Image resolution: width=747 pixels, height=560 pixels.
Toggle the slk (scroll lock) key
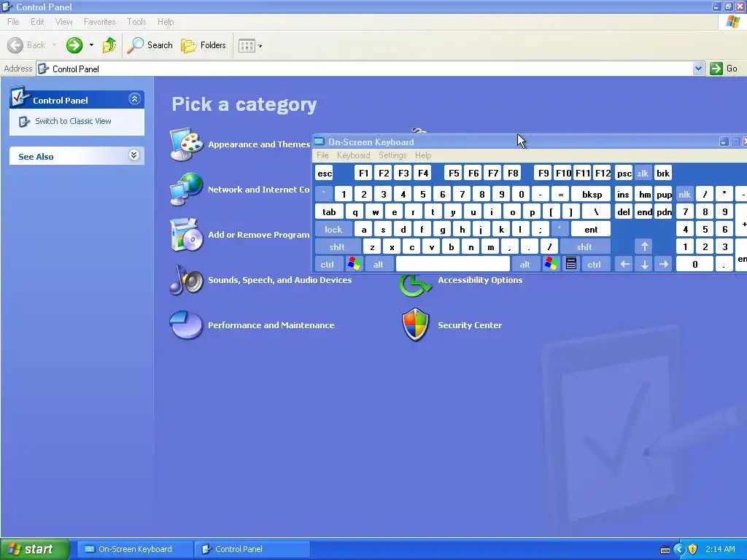[x=643, y=173]
